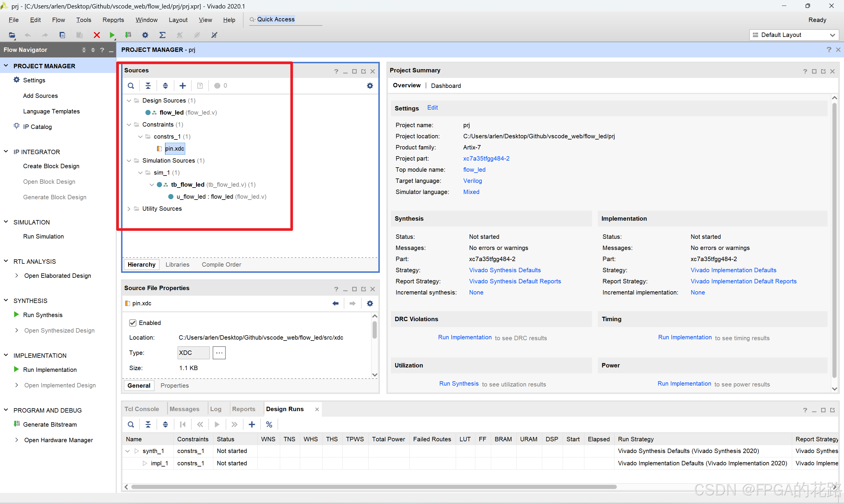Click the Quick Access search field

[x=285, y=20]
